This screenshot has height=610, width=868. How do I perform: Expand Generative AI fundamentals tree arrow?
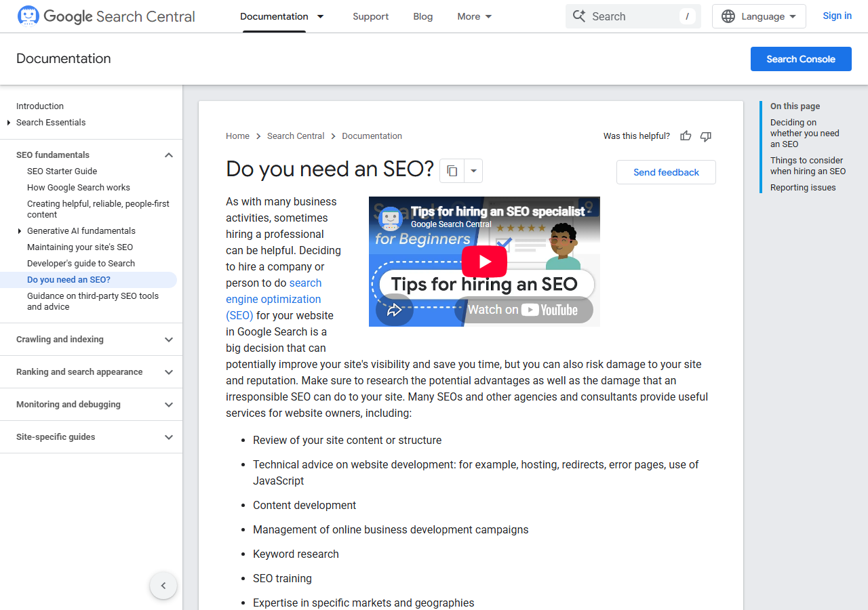[x=20, y=231]
